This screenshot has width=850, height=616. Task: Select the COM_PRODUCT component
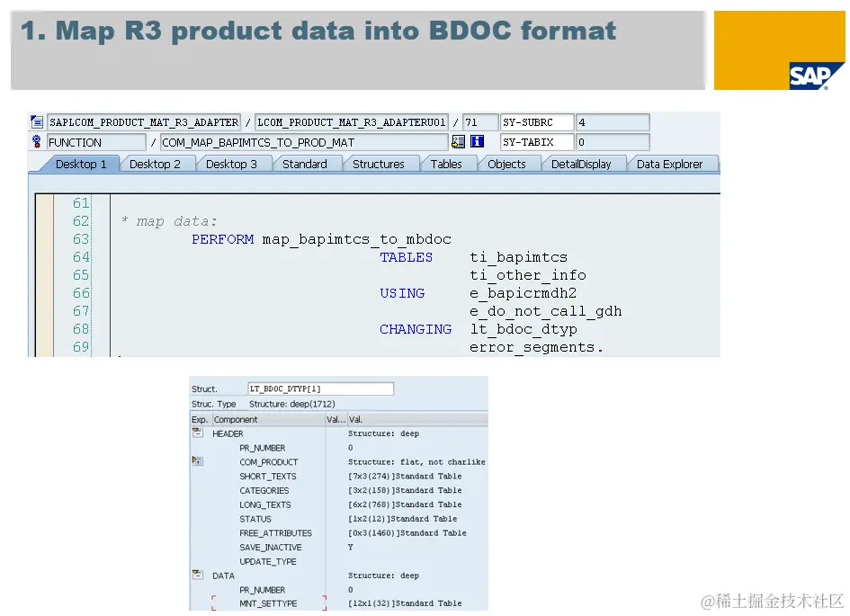(x=269, y=462)
